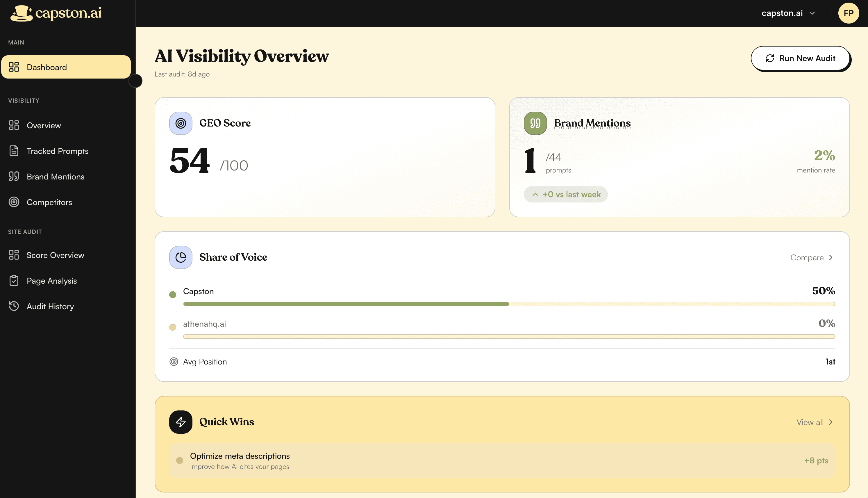The height and width of the screenshot is (498, 868).
Task: Open Tracked Prompts in the sidebar
Action: point(57,151)
